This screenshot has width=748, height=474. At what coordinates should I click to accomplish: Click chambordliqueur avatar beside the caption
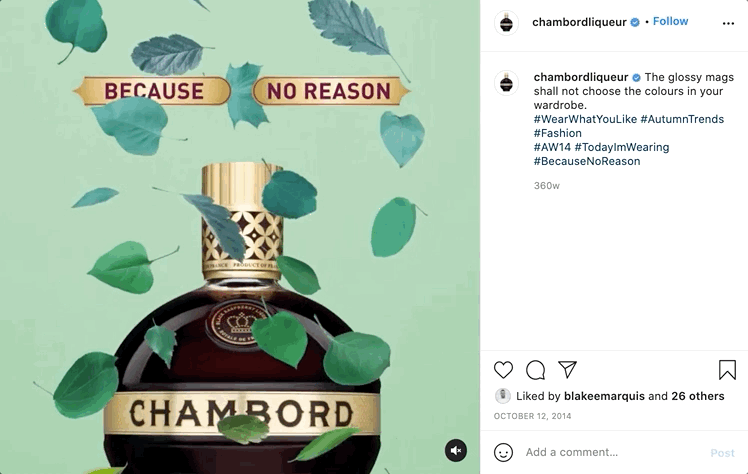tap(506, 83)
